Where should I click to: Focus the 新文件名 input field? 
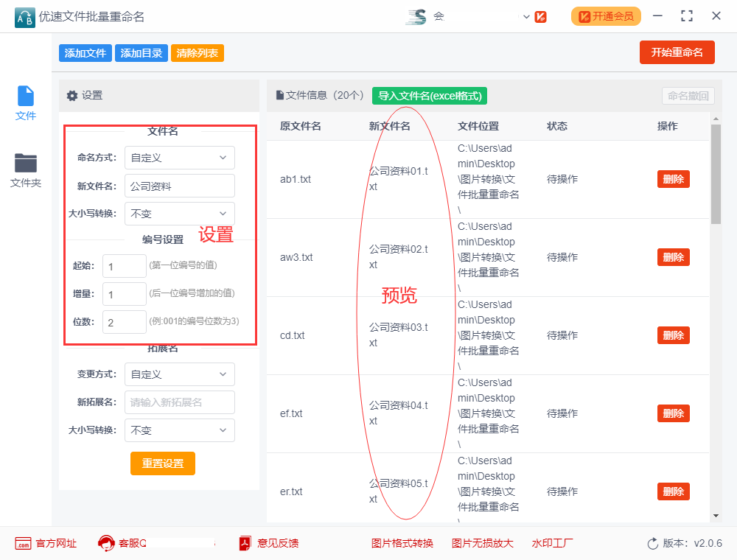click(180, 186)
